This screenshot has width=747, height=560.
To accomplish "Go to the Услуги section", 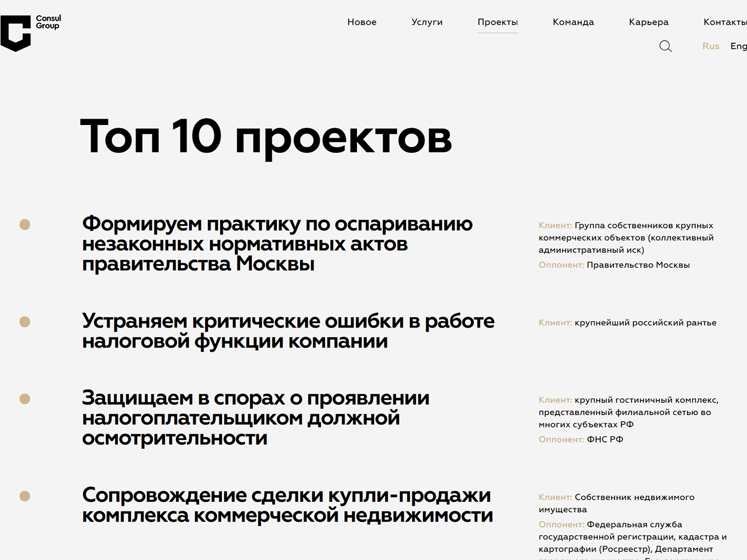I will [427, 22].
